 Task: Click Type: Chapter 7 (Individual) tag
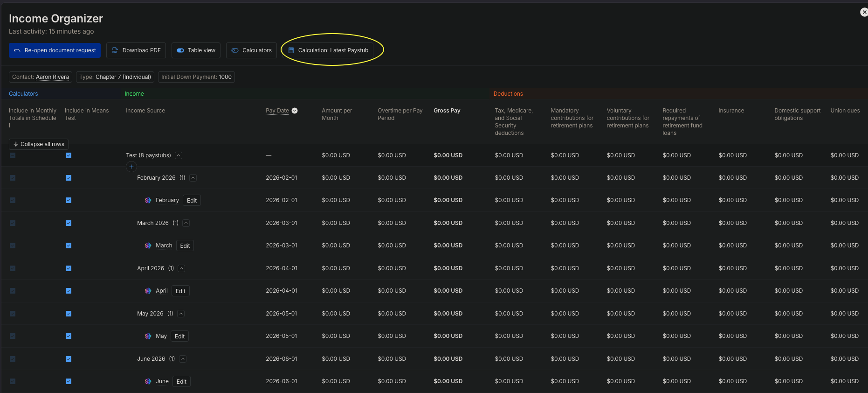[x=115, y=77]
